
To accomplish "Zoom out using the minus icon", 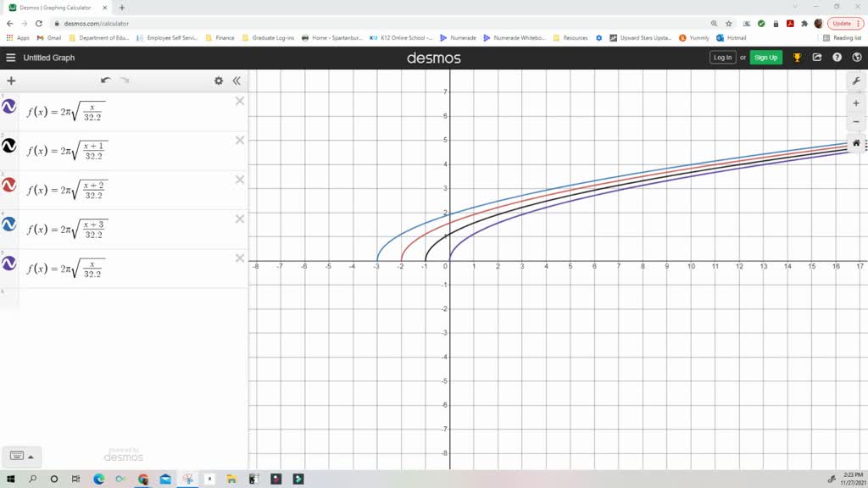I will 857,122.
